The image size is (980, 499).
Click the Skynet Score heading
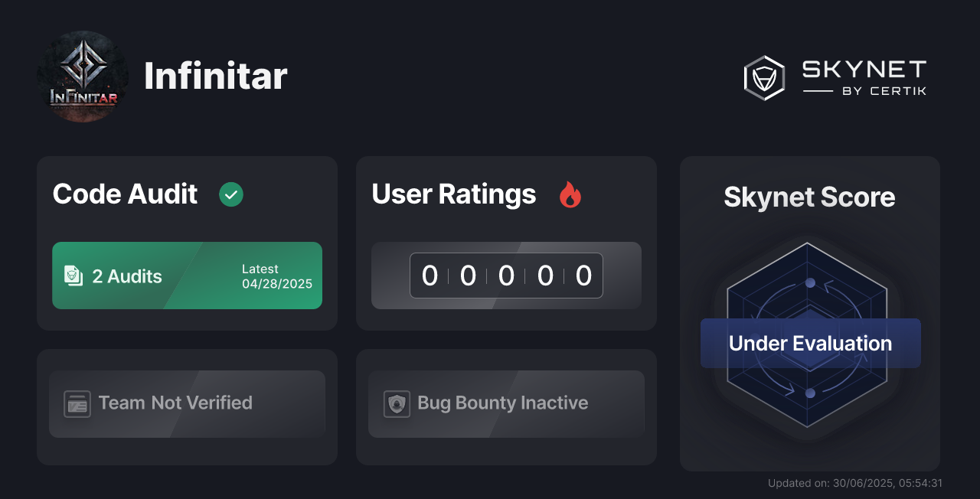tap(809, 197)
